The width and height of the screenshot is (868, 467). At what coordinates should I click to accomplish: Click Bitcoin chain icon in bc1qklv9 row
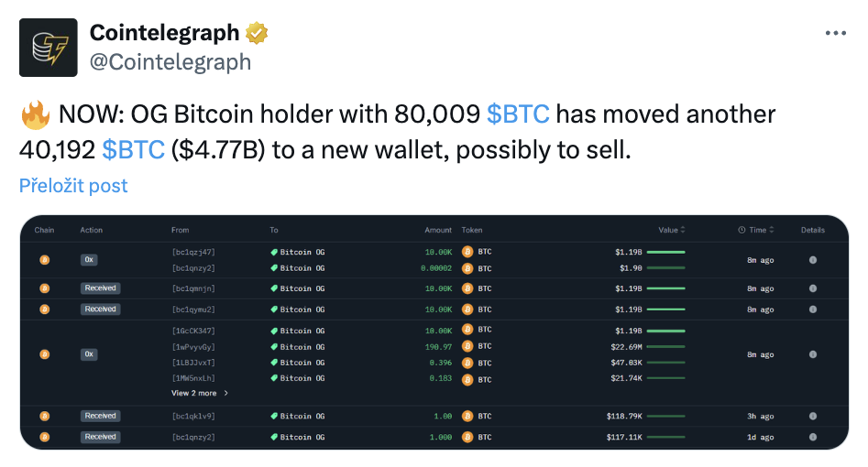pos(45,416)
